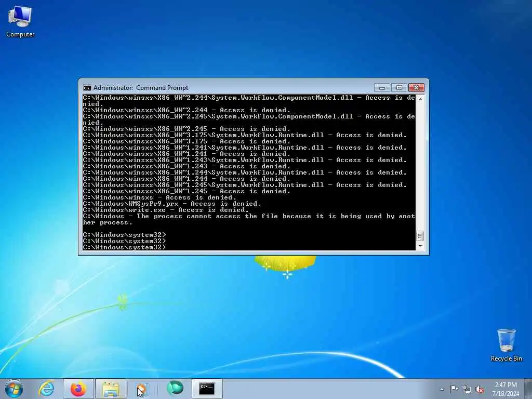Click the X86_WW~1.243\System.Workflow.Runtime.dll line
The width and height of the screenshot is (532, 399).
245,160
